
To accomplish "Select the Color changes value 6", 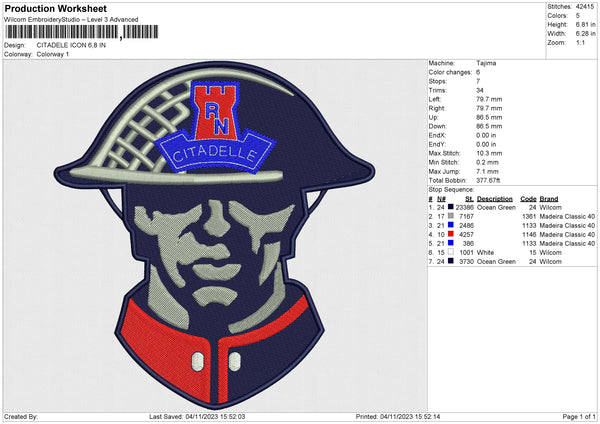I will pyautogui.click(x=478, y=72).
